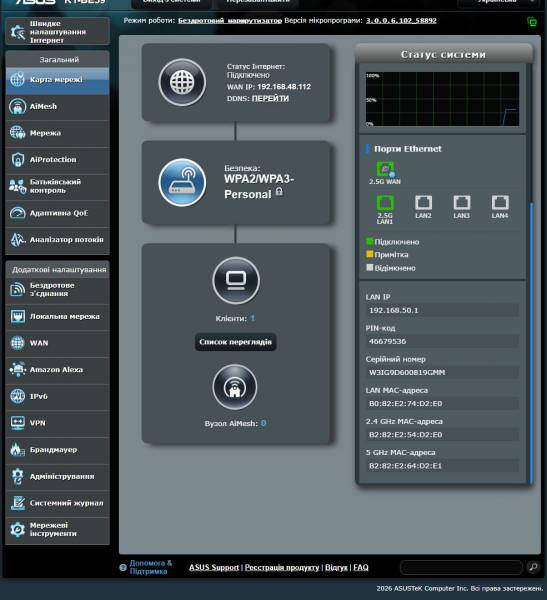Click the Системний журнал icon
Screen dimensions: 547x600
[x=17, y=503]
